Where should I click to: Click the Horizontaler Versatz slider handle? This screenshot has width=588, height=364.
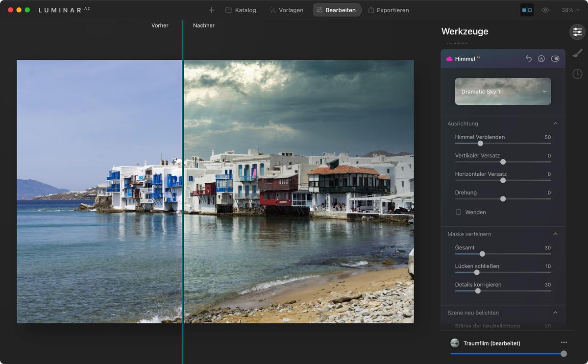coord(503,180)
